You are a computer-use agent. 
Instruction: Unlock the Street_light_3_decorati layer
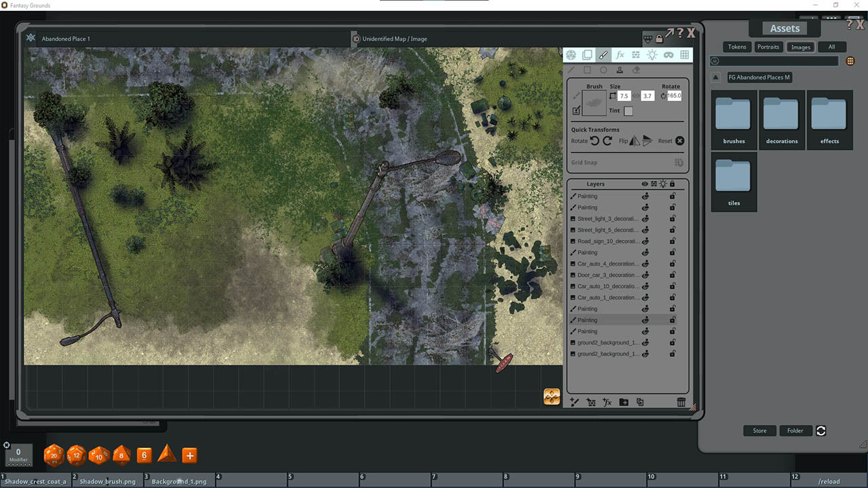[x=672, y=218]
